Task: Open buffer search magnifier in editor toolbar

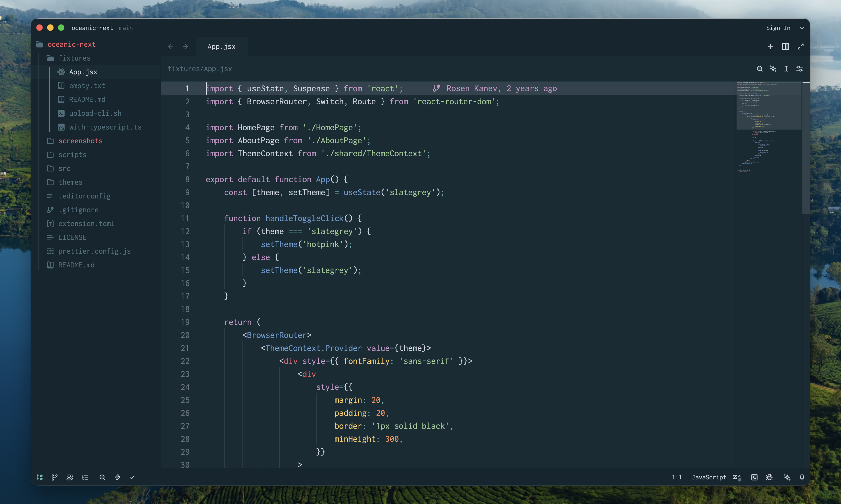Action: pos(760,69)
